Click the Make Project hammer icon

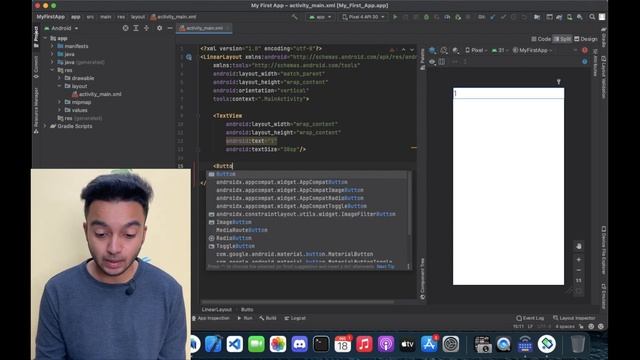click(x=295, y=17)
